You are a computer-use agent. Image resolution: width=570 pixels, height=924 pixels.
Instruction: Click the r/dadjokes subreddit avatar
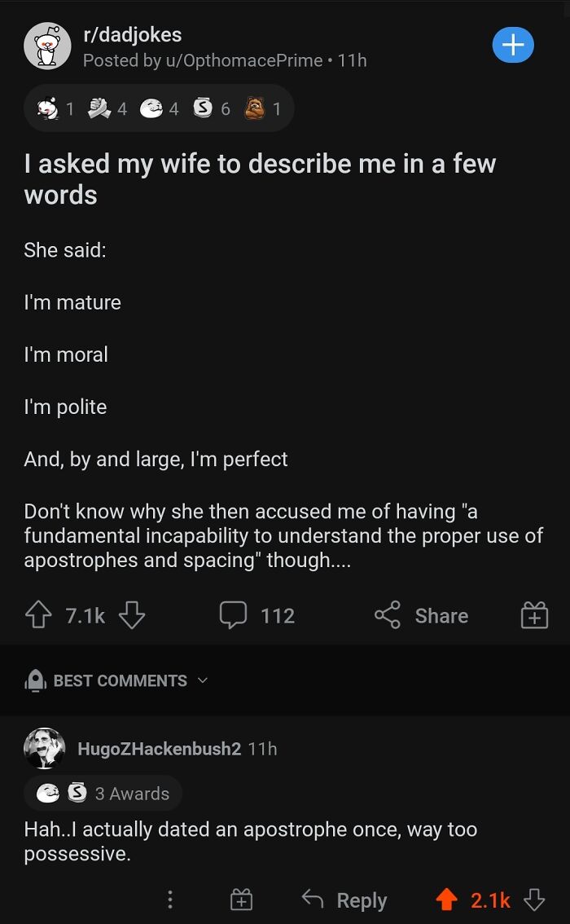coord(47,45)
